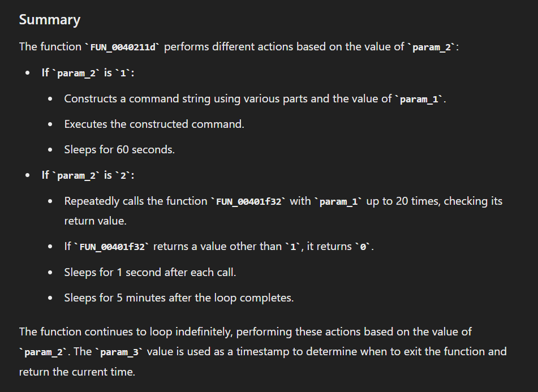This screenshot has width=538, height=392.
Task: Click the Summary heading
Action: (50, 20)
